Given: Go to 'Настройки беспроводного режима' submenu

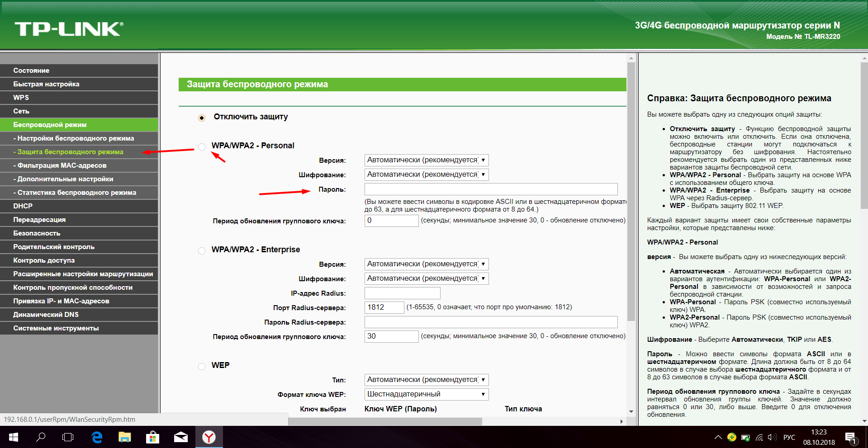Looking at the screenshot, I should (79, 138).
